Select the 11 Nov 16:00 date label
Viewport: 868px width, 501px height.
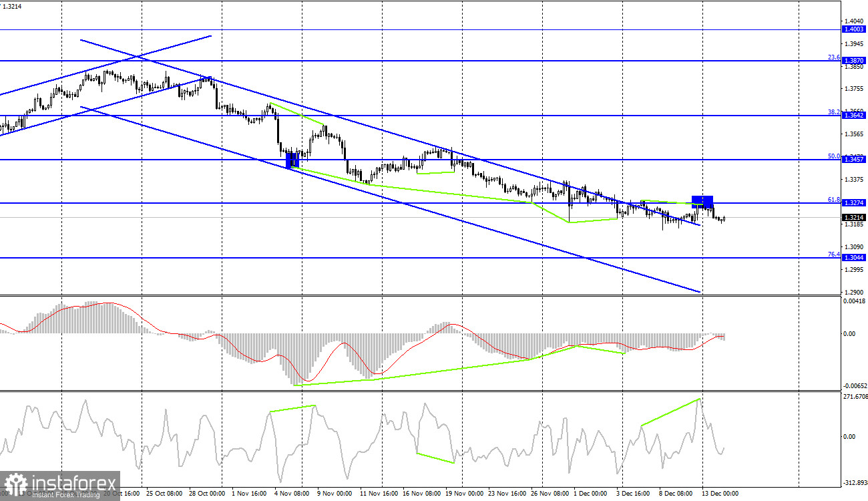pyautogui.click(x=380, y=494)
